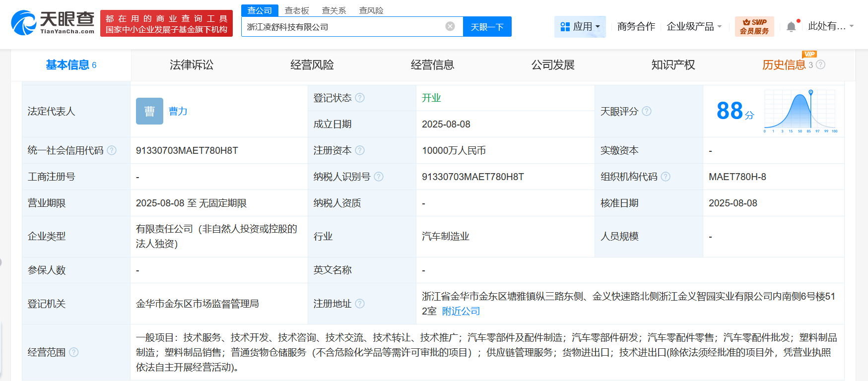Open the TianYanCha logo homepage
This screenshot has width=868, height=381.
pos(53,23)
